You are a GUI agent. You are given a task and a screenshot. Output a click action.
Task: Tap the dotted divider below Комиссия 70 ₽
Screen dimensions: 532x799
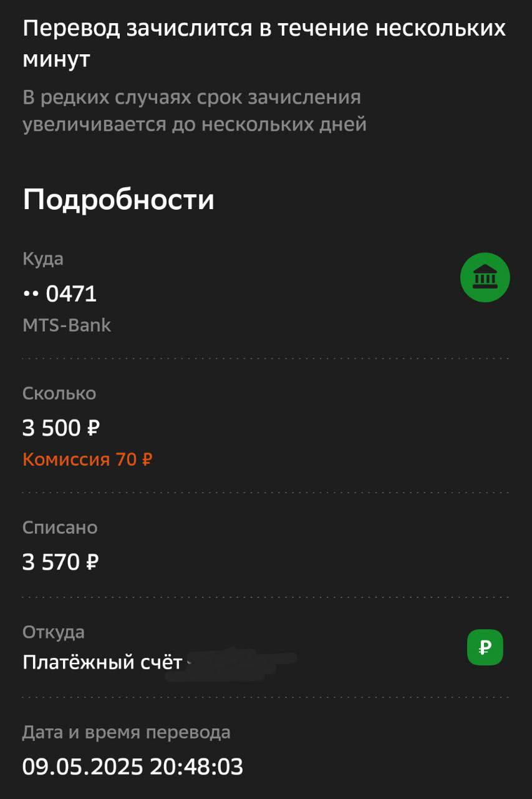coord(266,493)
